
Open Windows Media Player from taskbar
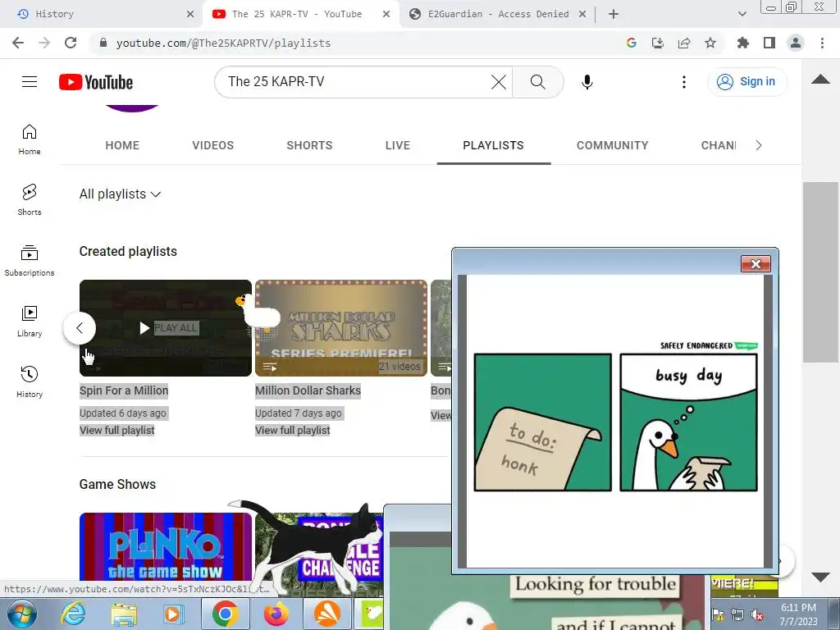click(172, 614)
